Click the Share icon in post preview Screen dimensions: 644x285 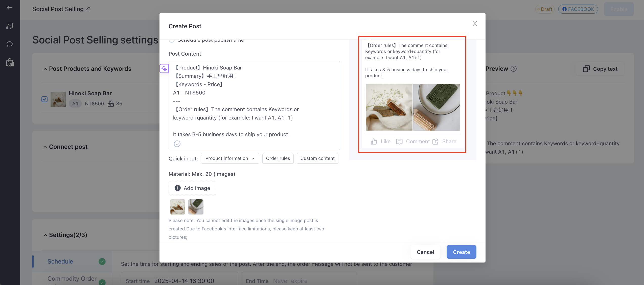(435, 141)
